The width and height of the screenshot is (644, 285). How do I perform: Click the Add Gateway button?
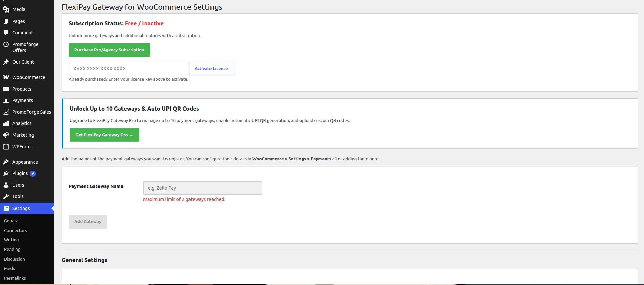click(x=88, y=222)
